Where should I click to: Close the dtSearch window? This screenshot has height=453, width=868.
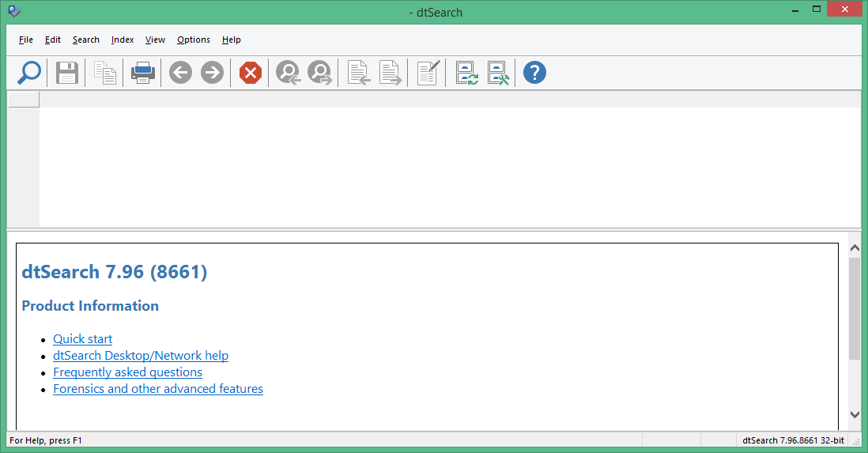pyautogui.click(x=845, y=9)
